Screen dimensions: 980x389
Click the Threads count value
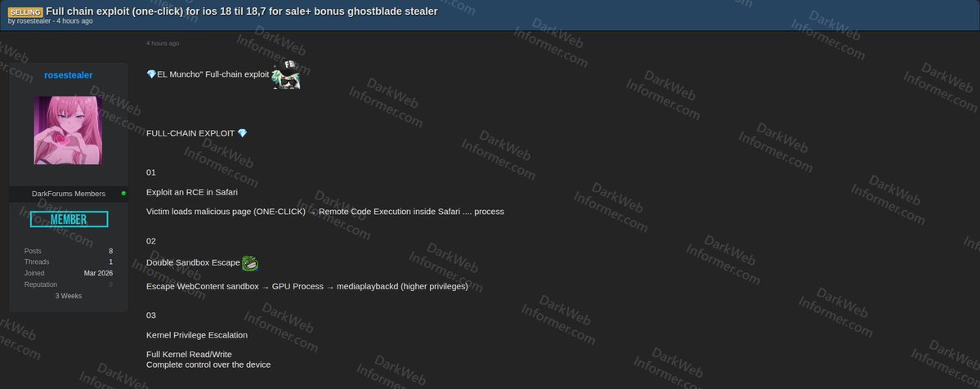(110, 262)
